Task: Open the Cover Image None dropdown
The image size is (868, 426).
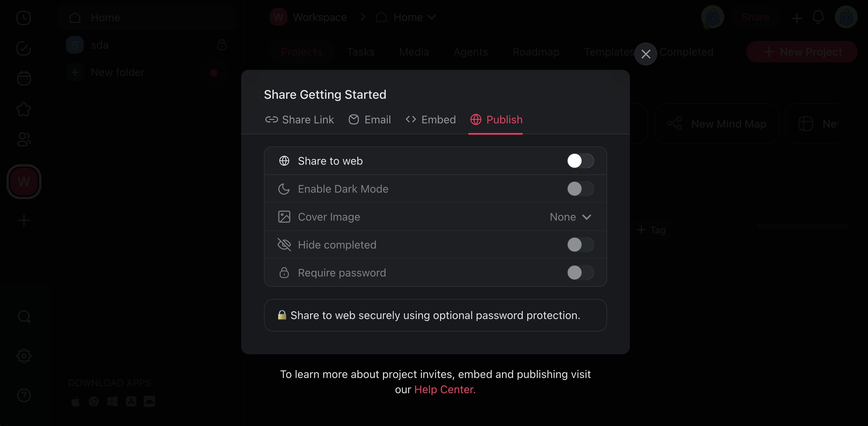Action: pyautogui.click(x=570, y=217)
